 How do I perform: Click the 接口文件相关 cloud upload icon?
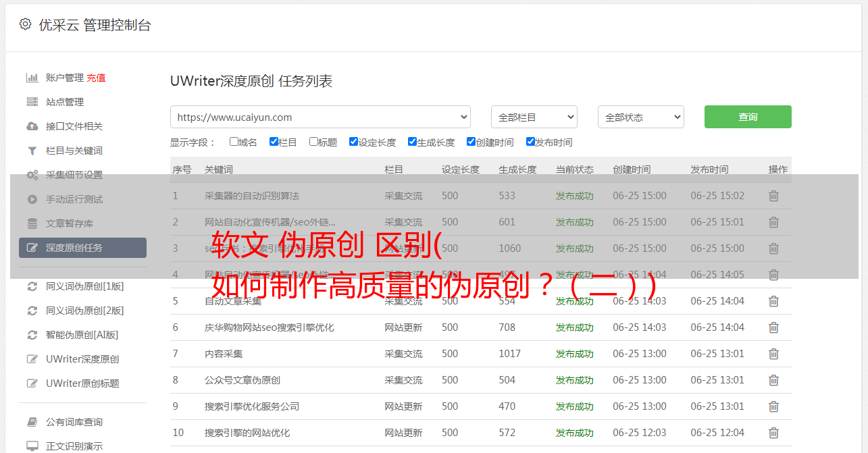[x=32, y=126]
